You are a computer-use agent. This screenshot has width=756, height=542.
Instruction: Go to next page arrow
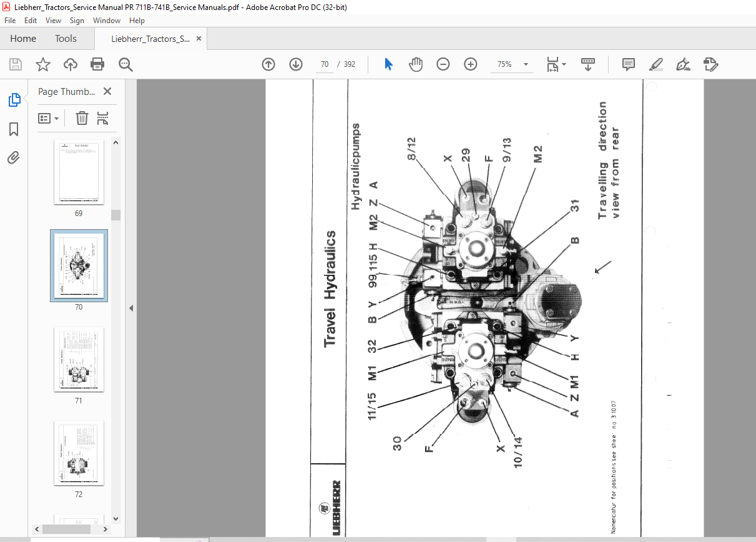point(296,64)
